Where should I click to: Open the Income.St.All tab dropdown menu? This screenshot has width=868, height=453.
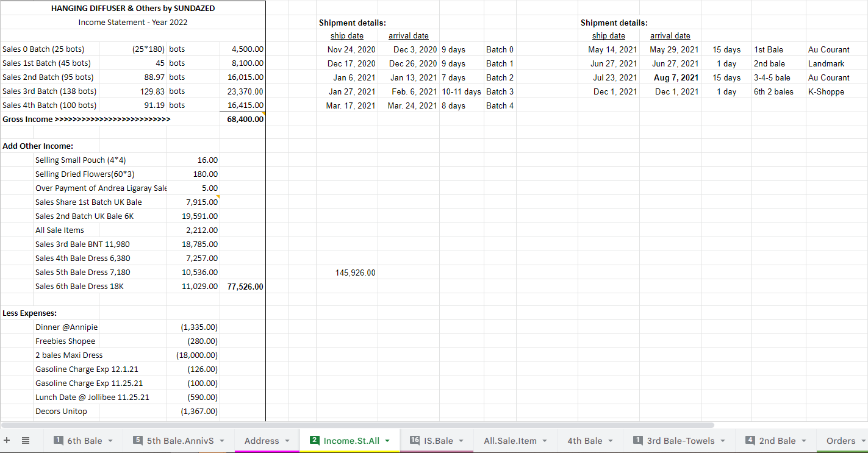point(387,440)
